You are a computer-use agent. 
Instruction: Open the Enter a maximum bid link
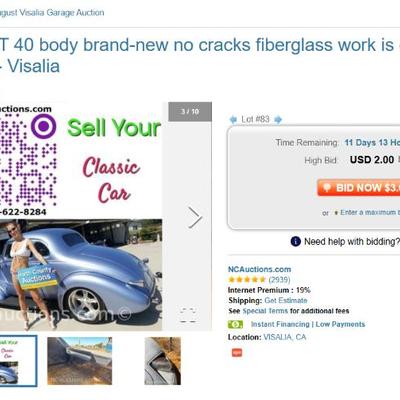[x=370, y=212]
